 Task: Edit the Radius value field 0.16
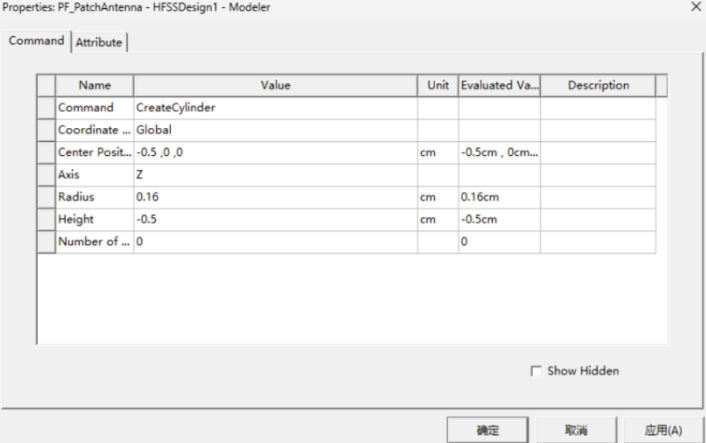[275, 197]
